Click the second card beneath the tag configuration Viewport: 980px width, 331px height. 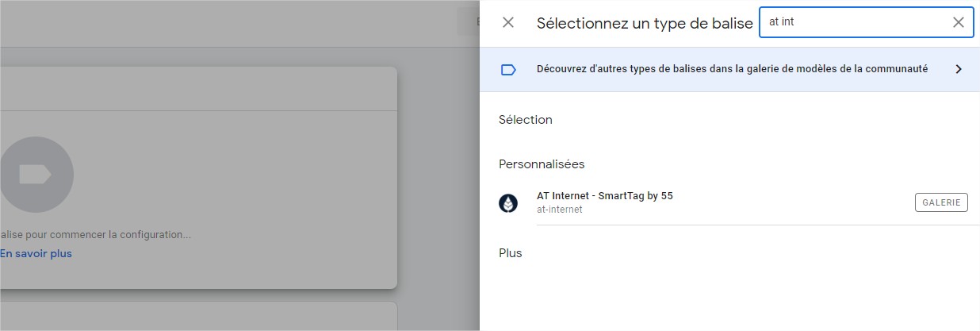[198, 316]
